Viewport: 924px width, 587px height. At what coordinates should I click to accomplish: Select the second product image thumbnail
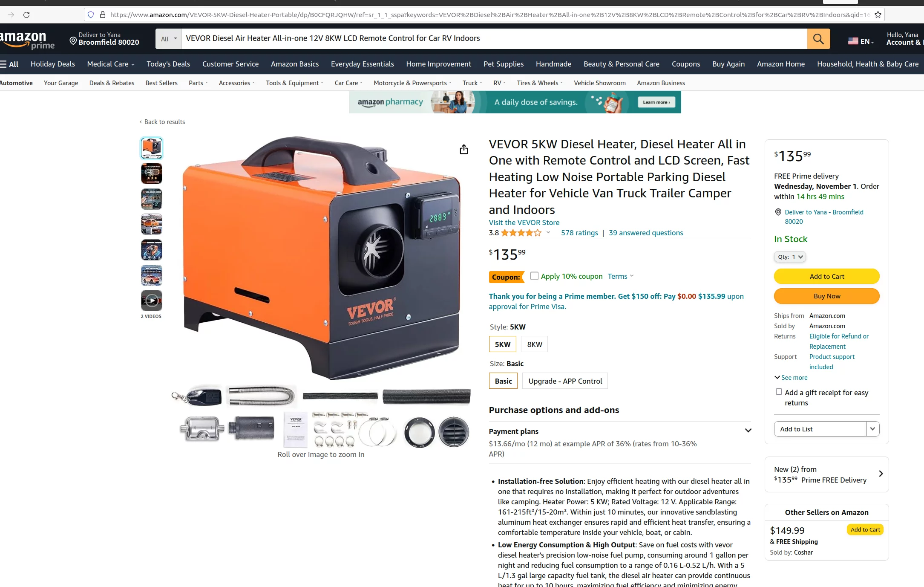point(151,173)
